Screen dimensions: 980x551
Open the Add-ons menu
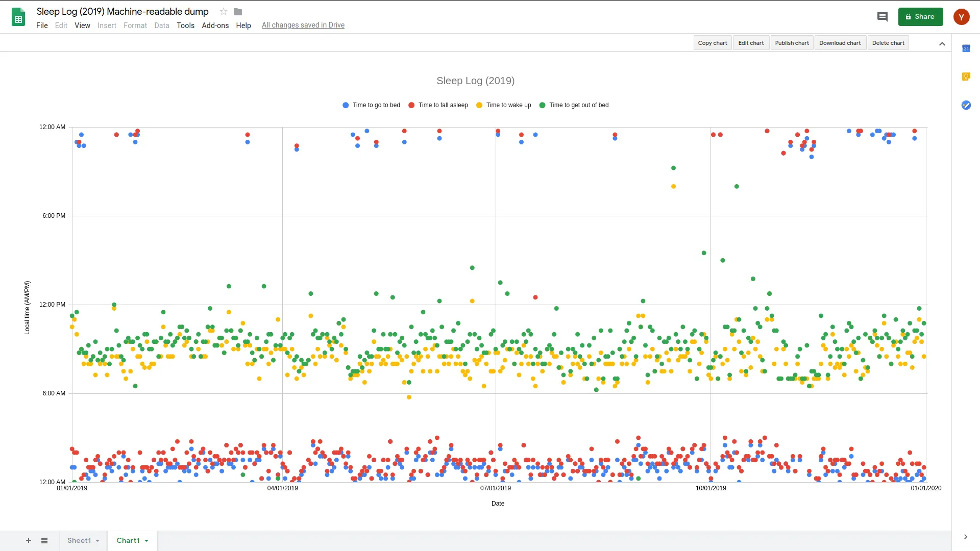[x=215, y=26]
